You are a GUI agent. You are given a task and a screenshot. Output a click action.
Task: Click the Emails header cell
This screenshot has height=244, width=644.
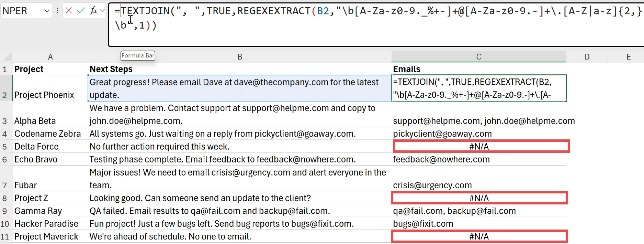[479, 69]
